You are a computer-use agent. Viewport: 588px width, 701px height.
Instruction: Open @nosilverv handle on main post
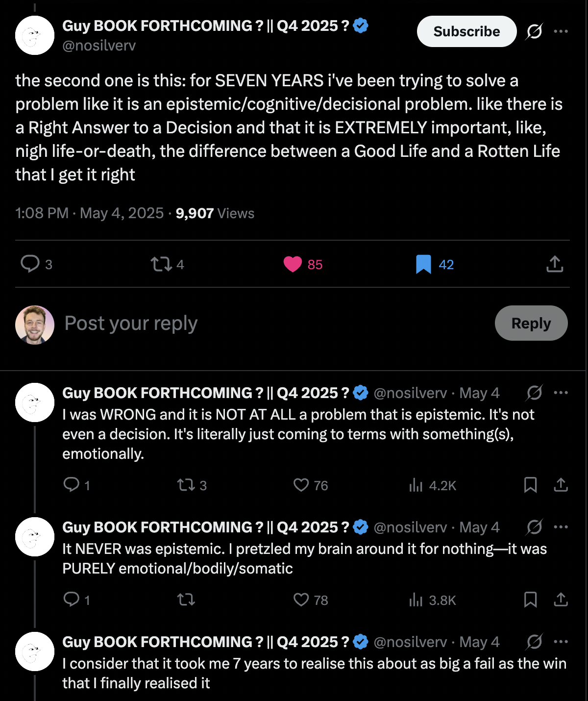(x=99, y=46)
